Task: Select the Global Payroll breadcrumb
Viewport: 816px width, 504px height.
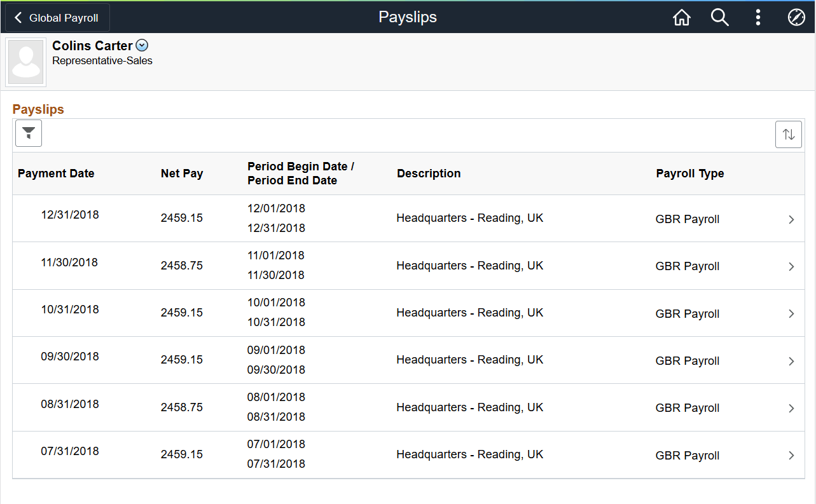Action: coord(62,17)
